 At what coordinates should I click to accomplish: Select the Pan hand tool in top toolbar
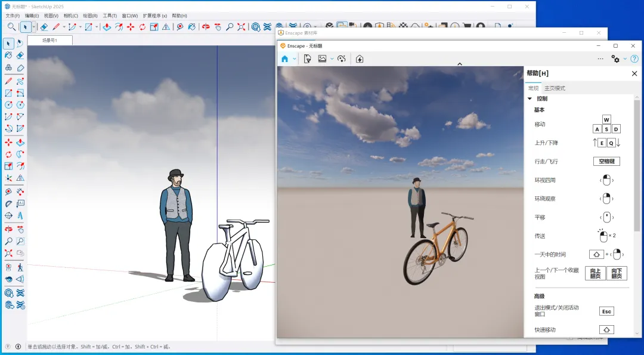pyautogui.click(x=218, y=27)
